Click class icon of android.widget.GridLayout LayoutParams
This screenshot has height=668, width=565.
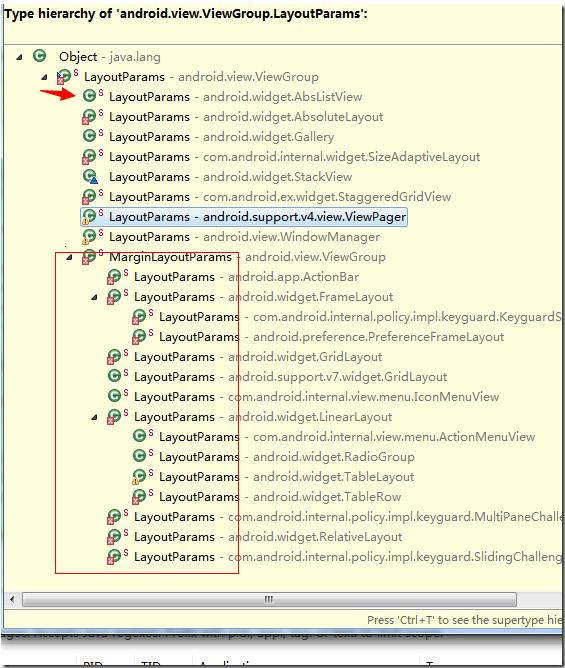pyautogui.click(x=114, y=357)
